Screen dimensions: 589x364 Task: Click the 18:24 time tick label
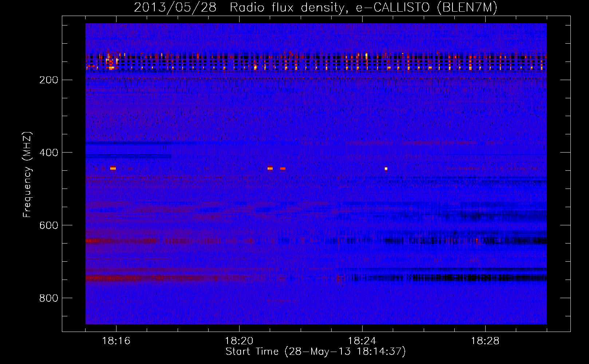click(362, 341)
